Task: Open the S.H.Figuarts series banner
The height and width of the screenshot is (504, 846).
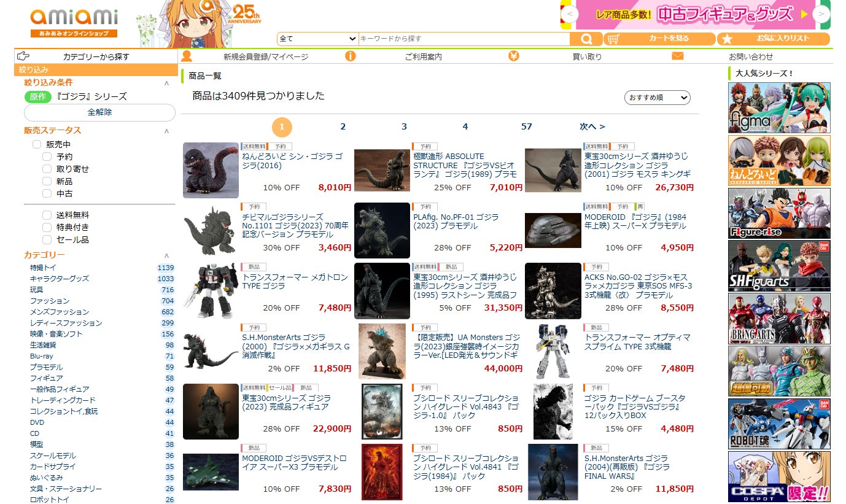Action: [779, 266]
